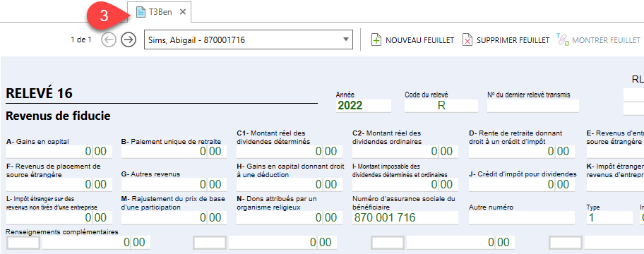Click B- Paiement unique de retraite amount
This screenshot has width=644, height=254.
[x=174, y=152]
